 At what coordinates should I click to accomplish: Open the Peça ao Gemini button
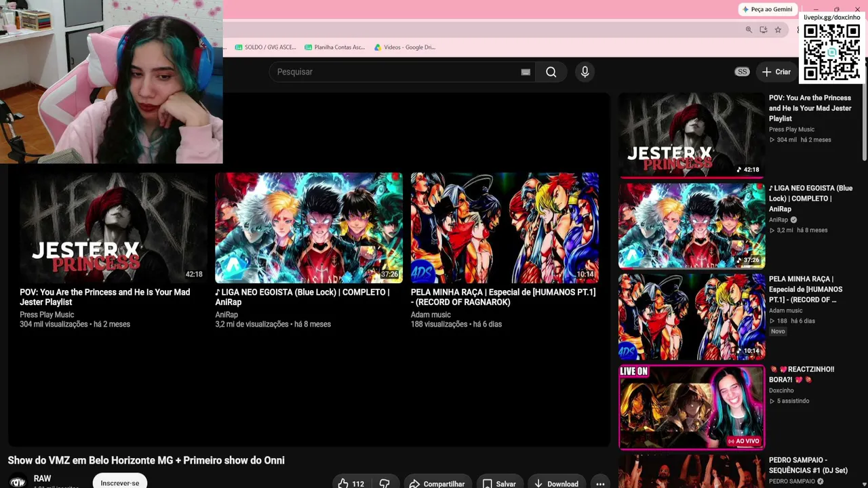768,9
